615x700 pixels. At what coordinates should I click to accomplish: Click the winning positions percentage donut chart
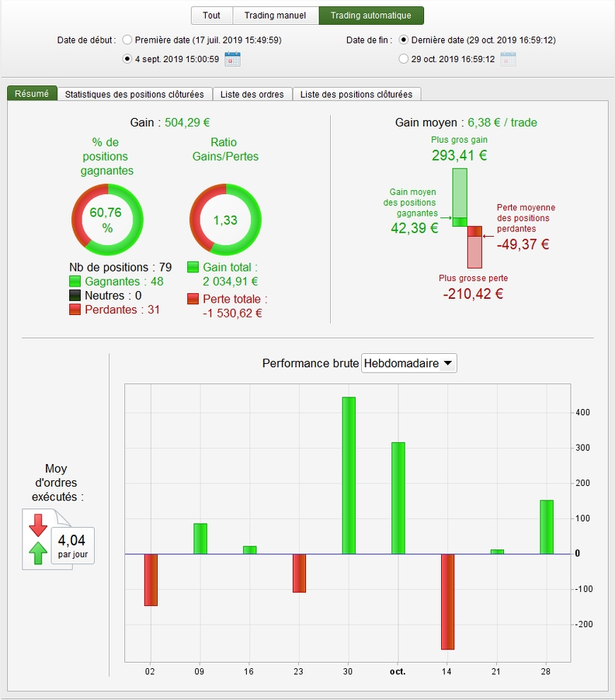(x=107, y=220)
